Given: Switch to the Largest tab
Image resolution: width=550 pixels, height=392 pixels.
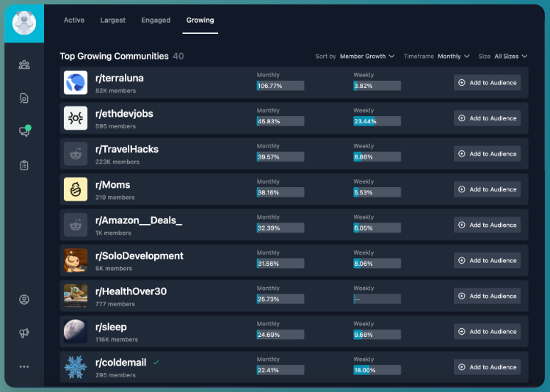Looking at the screenshot, I should (112, 20).
